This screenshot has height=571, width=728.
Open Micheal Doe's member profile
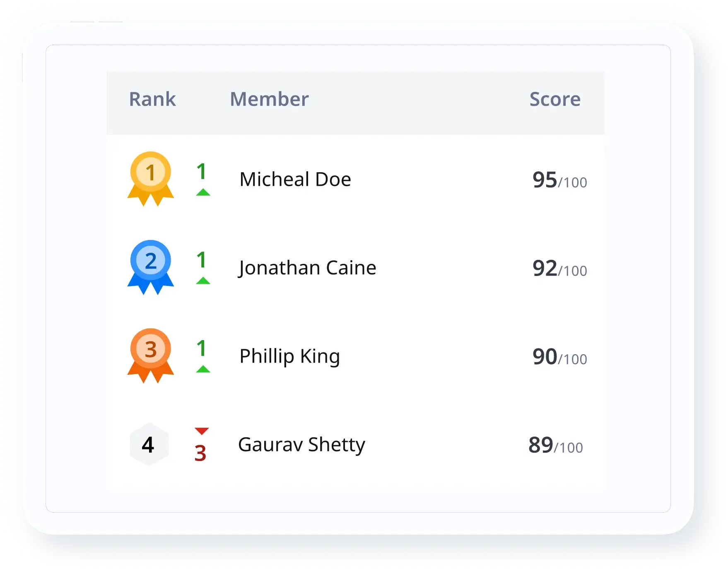pyautogui.click(x=295, y=180)
